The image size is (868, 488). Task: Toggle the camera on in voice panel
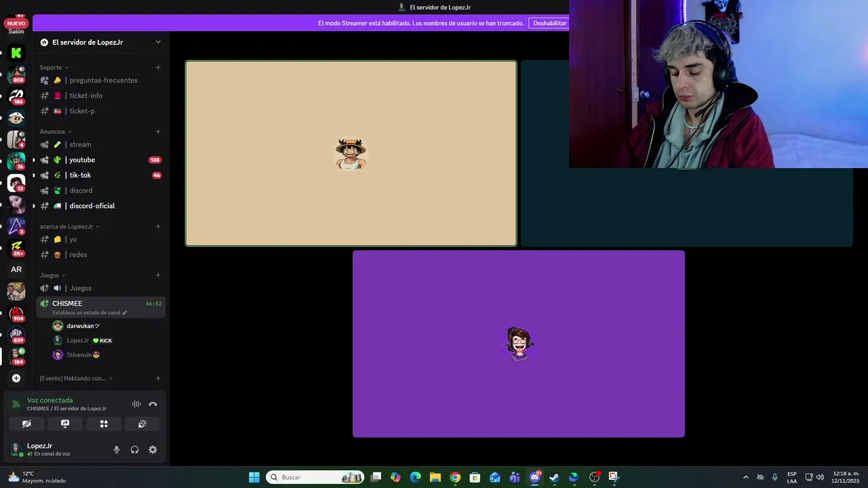point(26,424)
